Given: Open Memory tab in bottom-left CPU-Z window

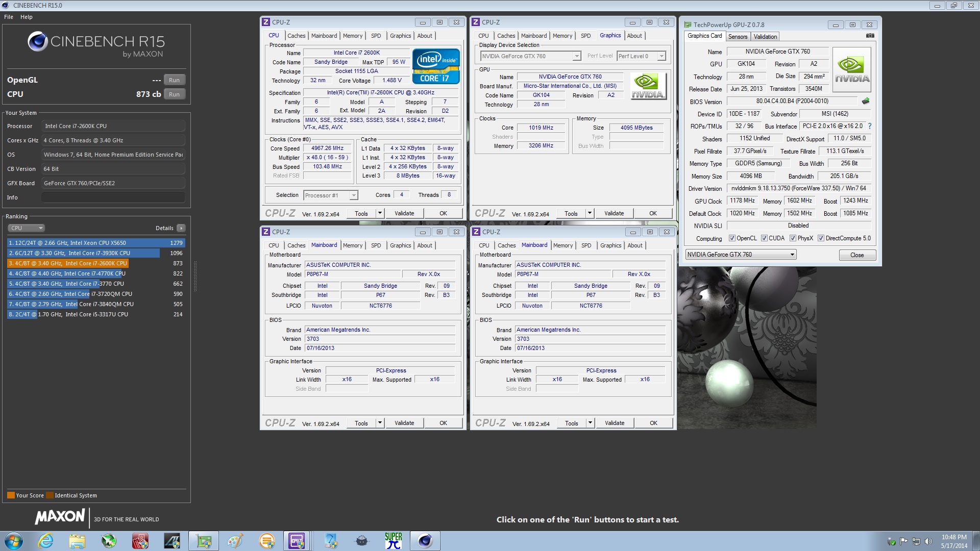Looking at the screenshot, I should [x=353, y=245].
